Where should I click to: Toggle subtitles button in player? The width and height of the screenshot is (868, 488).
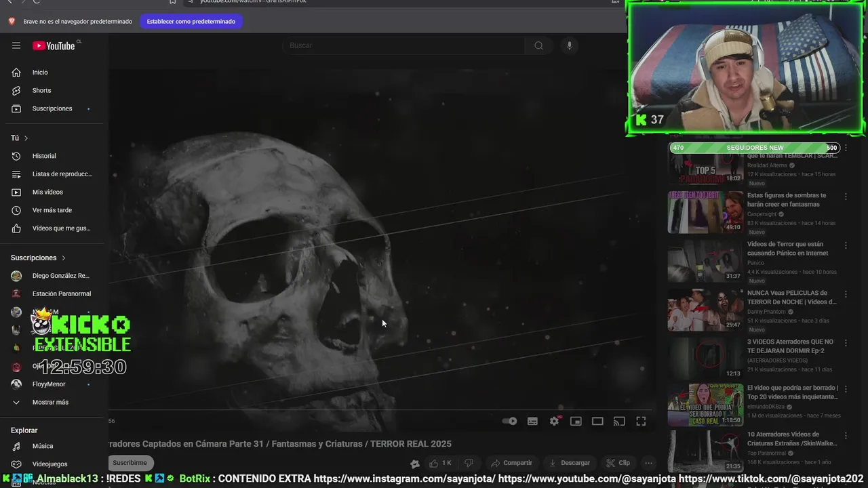[x=532, y=421]
